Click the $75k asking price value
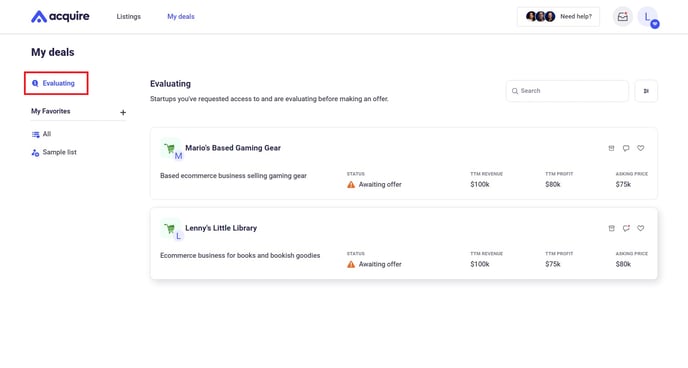Screen dimensions: 688x368 pos(623,185)
